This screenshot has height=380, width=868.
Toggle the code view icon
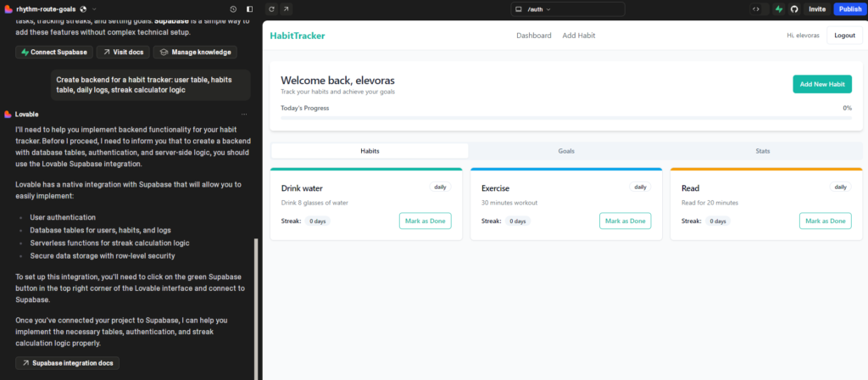tap(755, 8)
